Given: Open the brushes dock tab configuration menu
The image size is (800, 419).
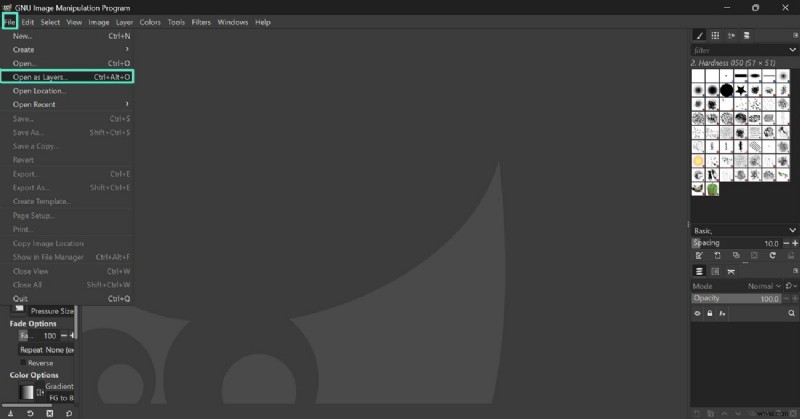Looking at the screenshot, I should coord(795,35).
